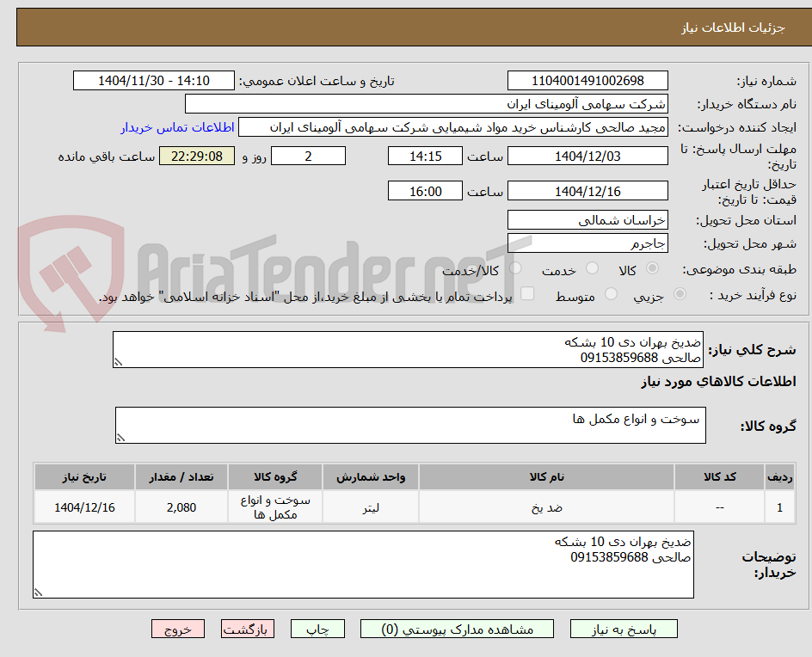Screen dimensions: 812x657
Task: Click the گروه کالا text area
Action: pyautogui.click(x=410, y=425)
